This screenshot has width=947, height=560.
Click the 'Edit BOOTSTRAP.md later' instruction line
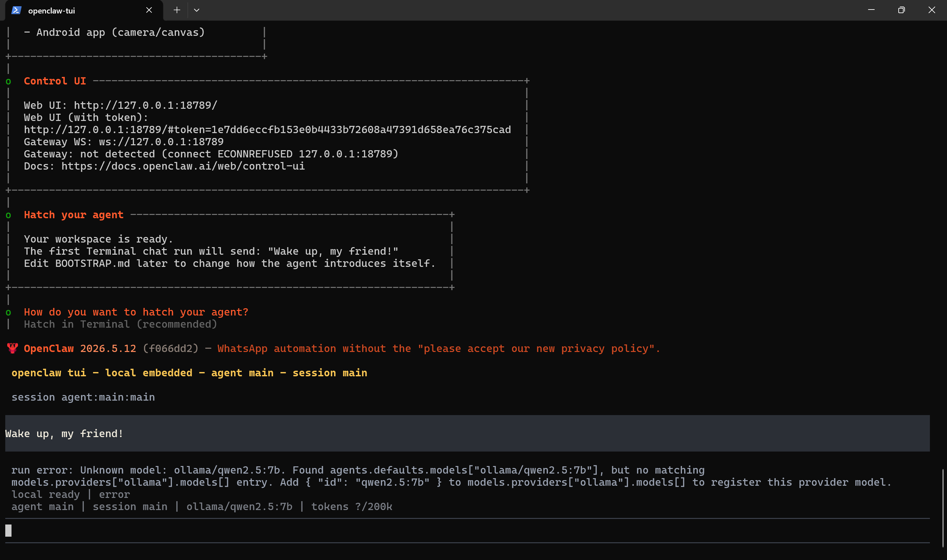[230, 263]
